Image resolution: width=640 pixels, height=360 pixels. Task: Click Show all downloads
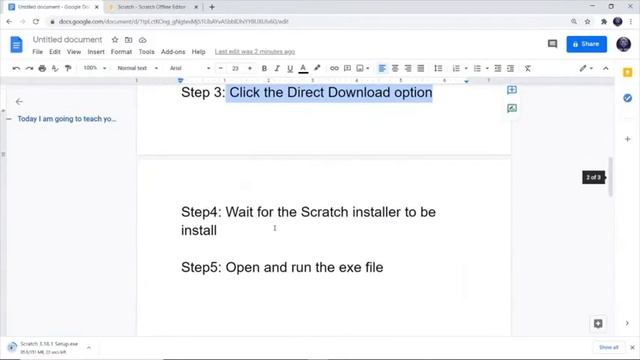609,347
